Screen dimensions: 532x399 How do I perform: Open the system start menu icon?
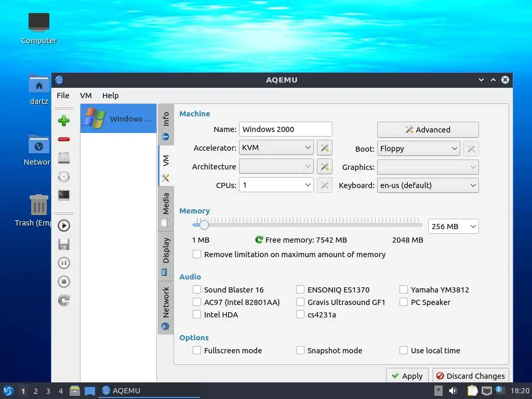tap(8, 391)
